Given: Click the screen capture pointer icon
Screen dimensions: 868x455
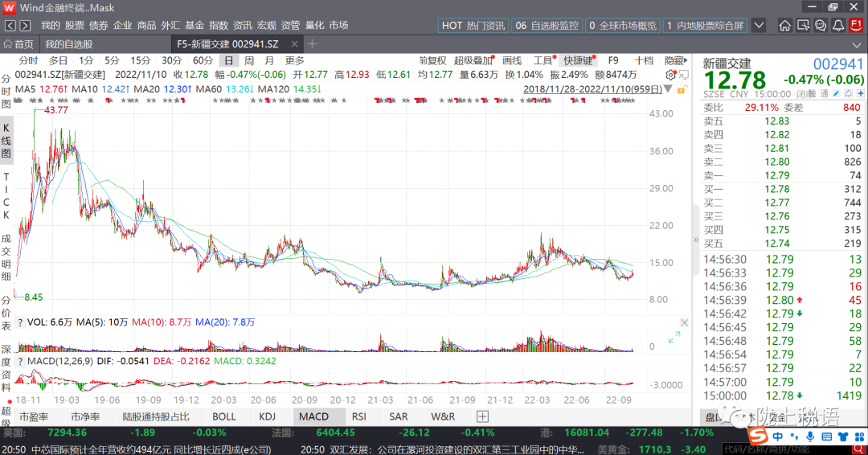Looking at the screenshot, I should [x=803, y=26].
